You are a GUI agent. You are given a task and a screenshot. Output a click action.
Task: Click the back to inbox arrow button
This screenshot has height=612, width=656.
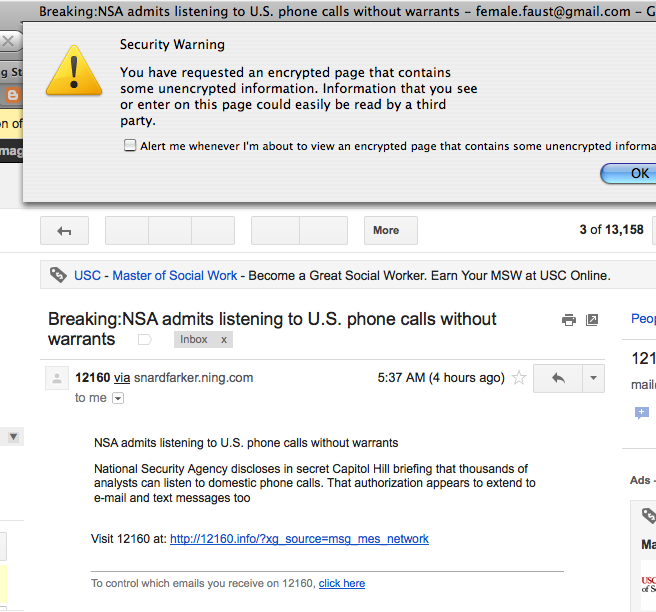coord(64,230)
